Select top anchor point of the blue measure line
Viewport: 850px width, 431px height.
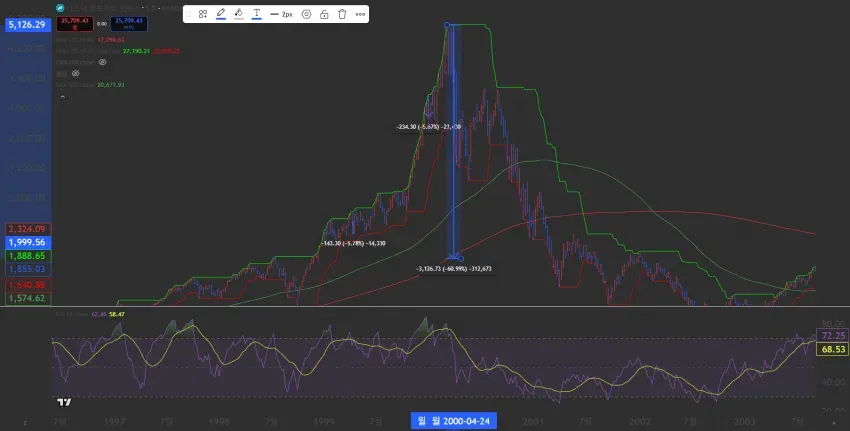point(447,25)
